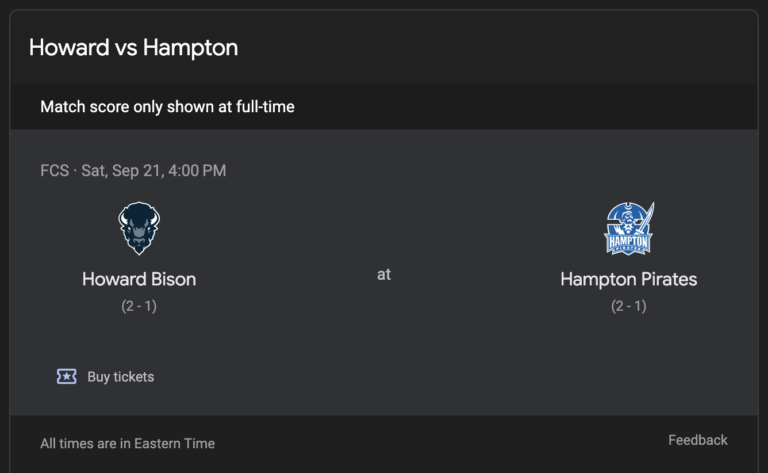Click Hampton Pirates' (2 - 1) record
This screenshot has height=473, width=768.
pyautogui.click(x=628, y=306)
